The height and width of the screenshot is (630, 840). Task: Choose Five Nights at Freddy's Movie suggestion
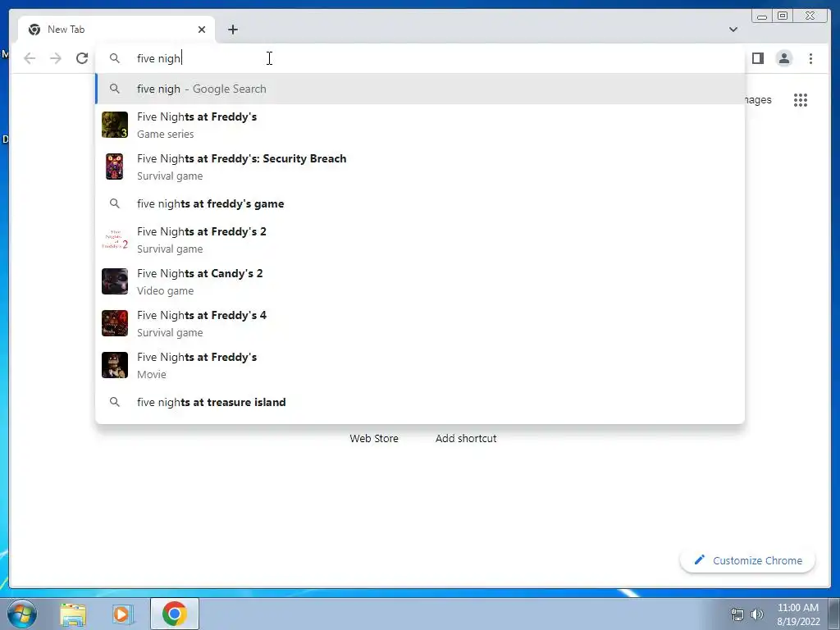pos(420,365)
